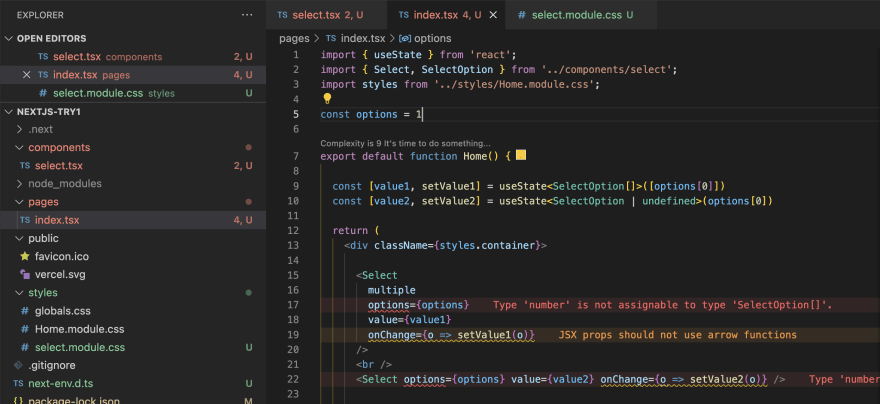The height and width of the screenshot is (404, 880).
Task: Click the favicon.ico star icon
Action: click(x=25, y=256)
